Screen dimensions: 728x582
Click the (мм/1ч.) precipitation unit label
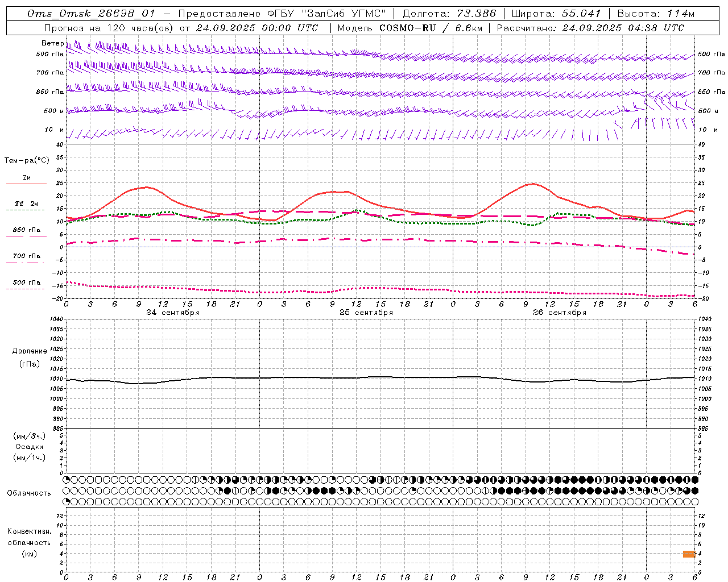pyautogui.click(x=30, y=458)
